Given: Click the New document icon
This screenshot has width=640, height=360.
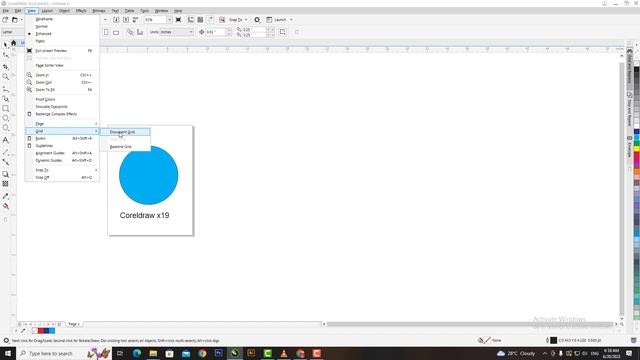Looking at the screenshot, I should point(5,20).
